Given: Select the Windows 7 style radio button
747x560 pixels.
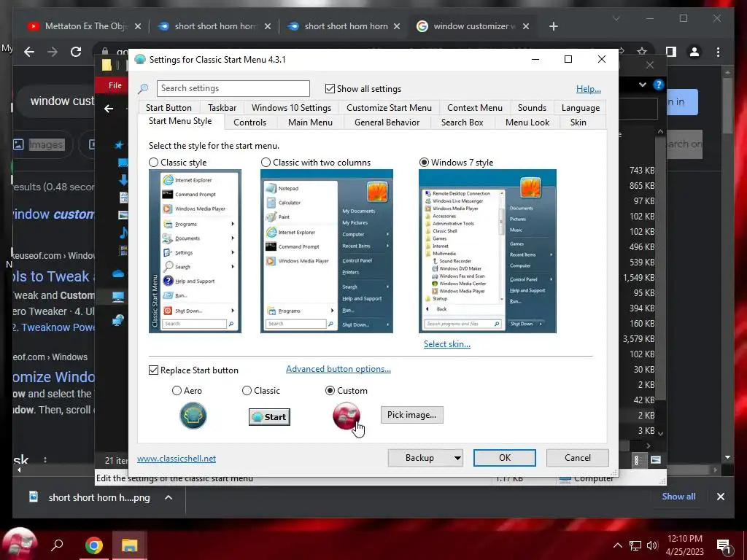Looking at the screenshot, I should 424,163.
